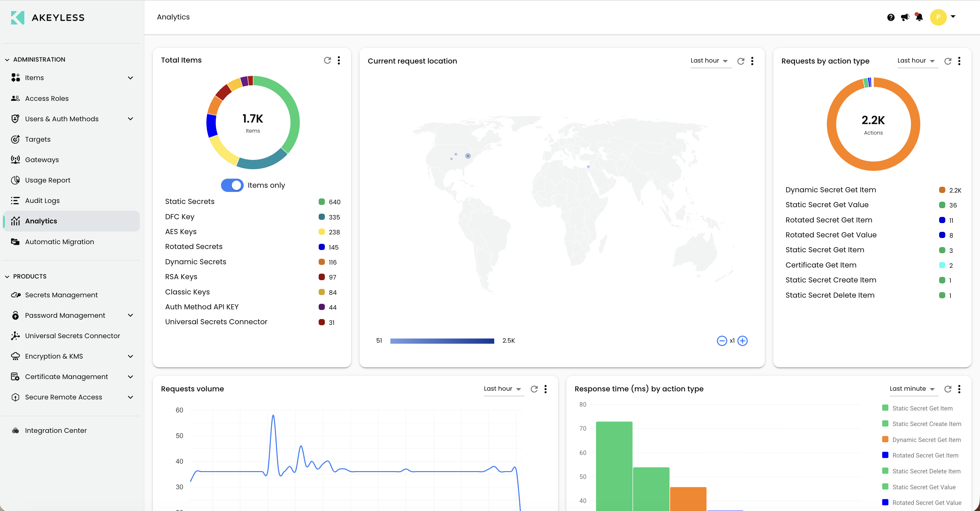Open the Integration Center link
This screenshot has width=980, height=511.
coord(55,430)
